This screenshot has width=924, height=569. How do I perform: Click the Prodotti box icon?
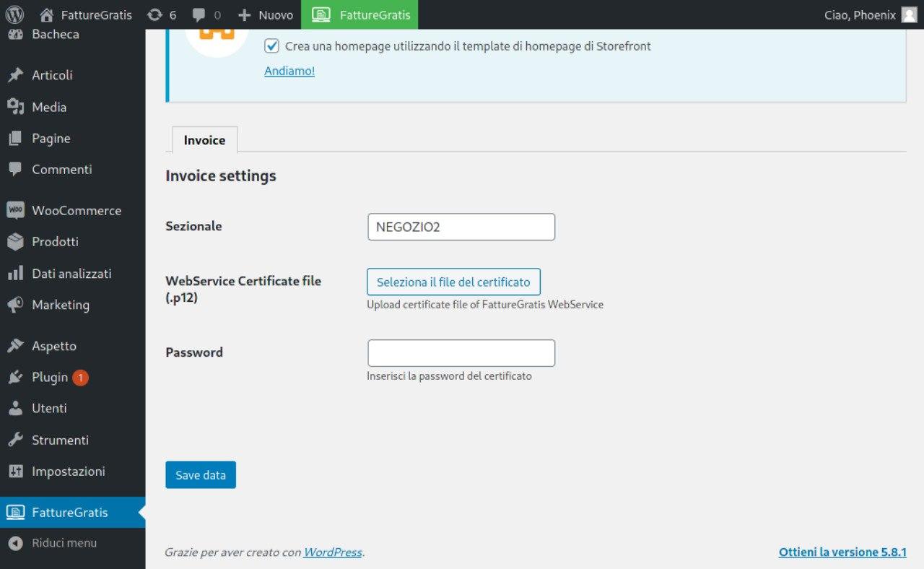(15, 242)
